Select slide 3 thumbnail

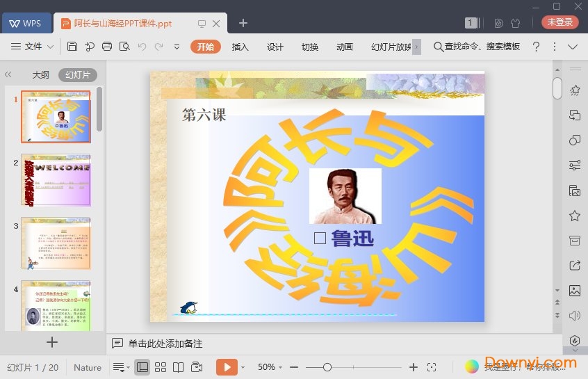56,243
